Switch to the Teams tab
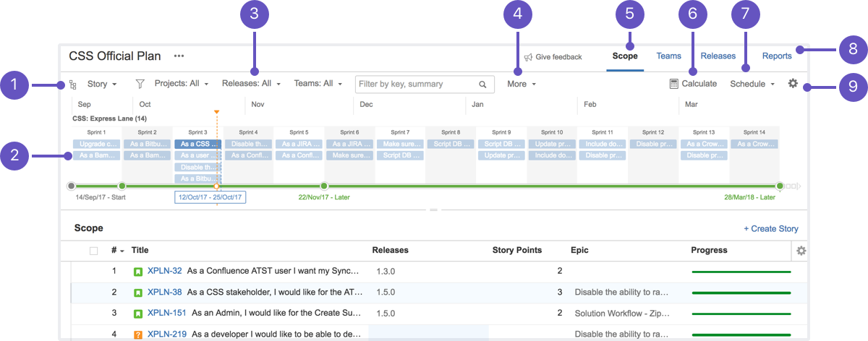 coord(669,56)
